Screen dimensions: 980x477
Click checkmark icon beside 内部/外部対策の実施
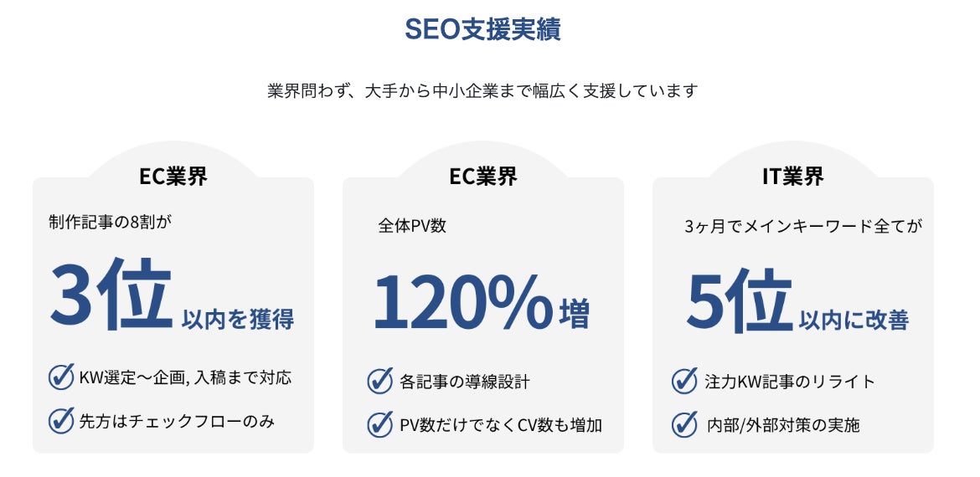coord(684,424)
